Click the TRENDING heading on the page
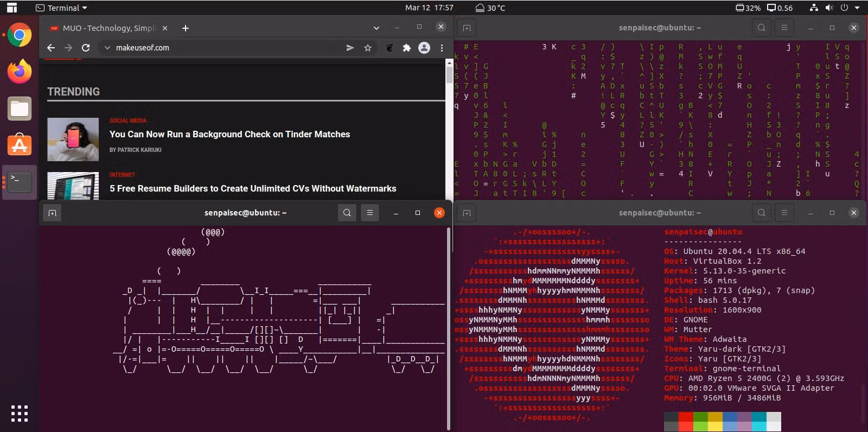Screen dimensions: 868x432 (73, 92)
